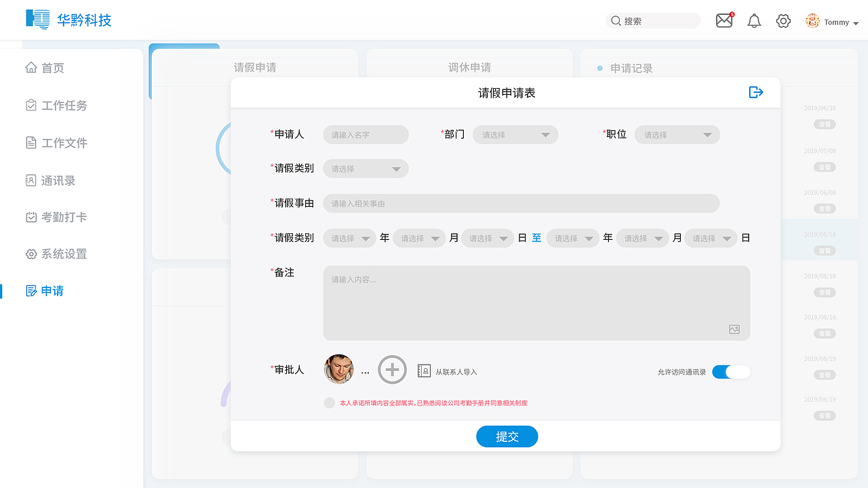Close the leave form using exit icon
The height and width of the screenshot is (488, 868).
(756, 92)
